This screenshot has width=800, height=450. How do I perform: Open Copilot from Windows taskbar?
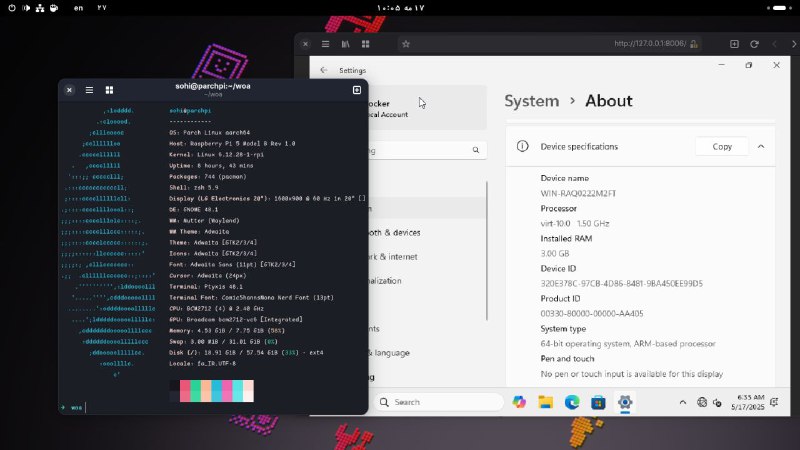pos(519,402)
